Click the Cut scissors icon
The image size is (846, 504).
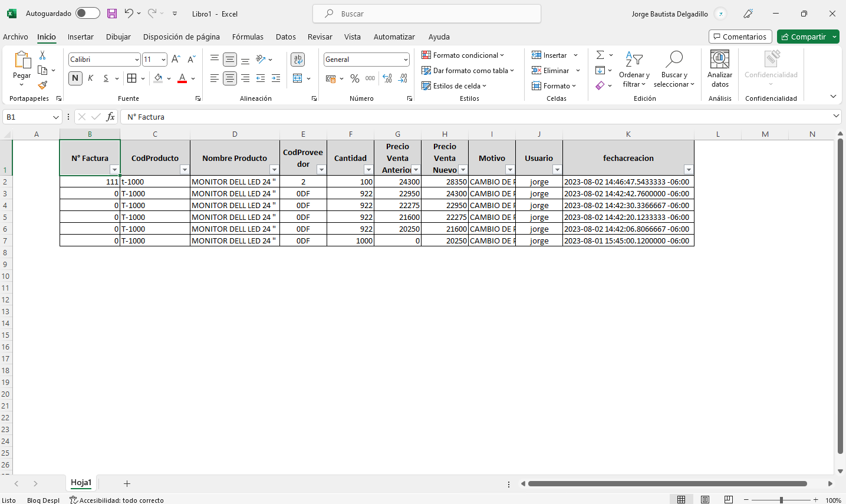click(x=42, y=55)
